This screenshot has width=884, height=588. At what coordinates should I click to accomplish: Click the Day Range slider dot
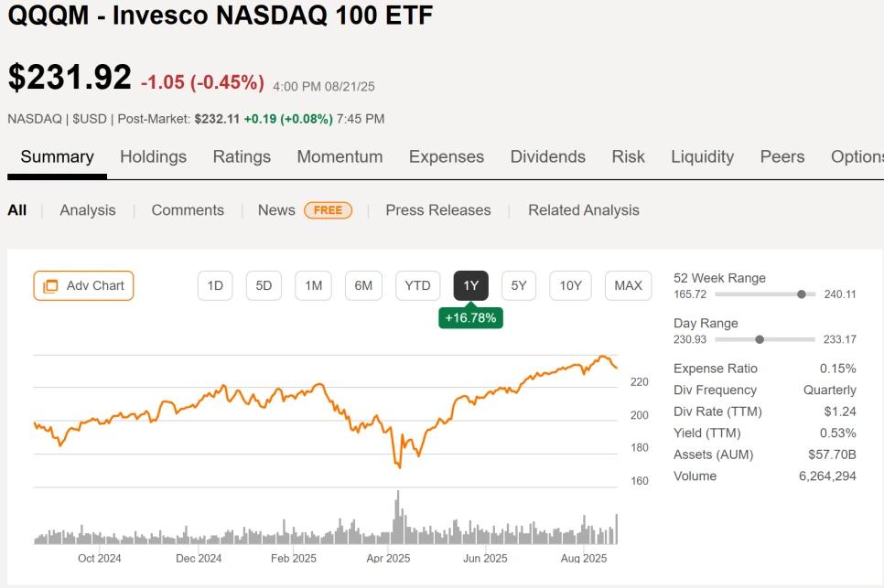coord(760,339)
